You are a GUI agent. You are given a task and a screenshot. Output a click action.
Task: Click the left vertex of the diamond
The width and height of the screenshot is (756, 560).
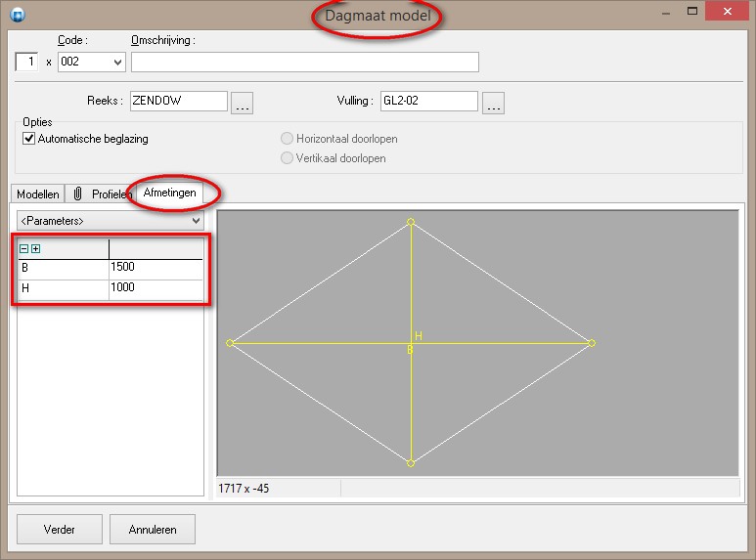[230, 343]
